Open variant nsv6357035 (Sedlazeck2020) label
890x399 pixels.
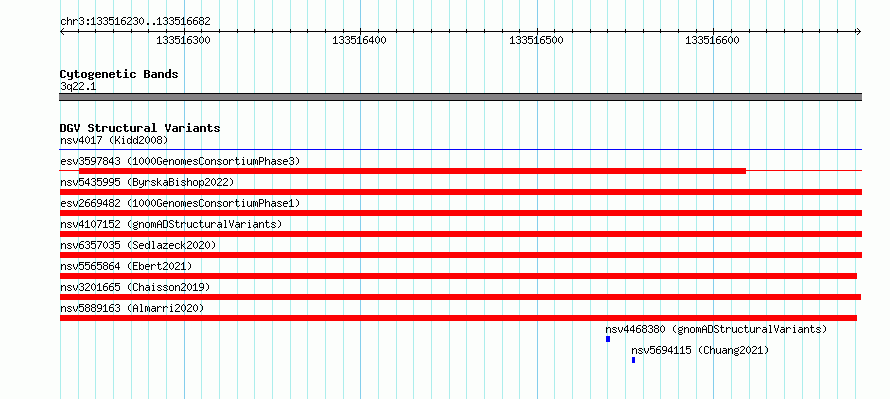(x=138, y=245)
